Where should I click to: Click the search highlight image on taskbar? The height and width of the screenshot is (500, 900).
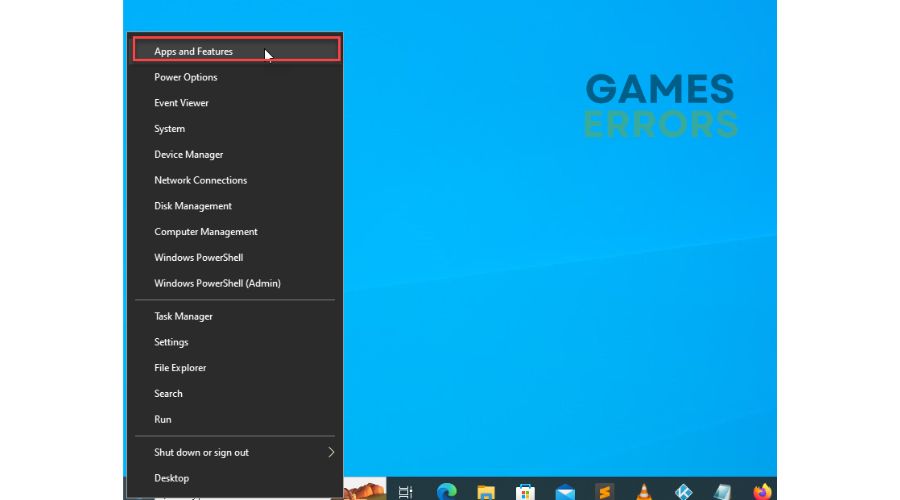coord(364,490)
